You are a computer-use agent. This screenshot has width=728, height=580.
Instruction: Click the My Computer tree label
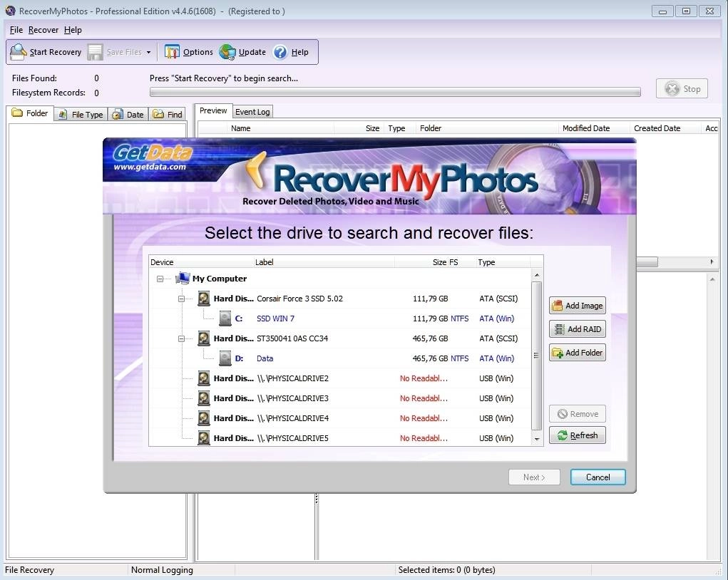(x=220, y=279)
